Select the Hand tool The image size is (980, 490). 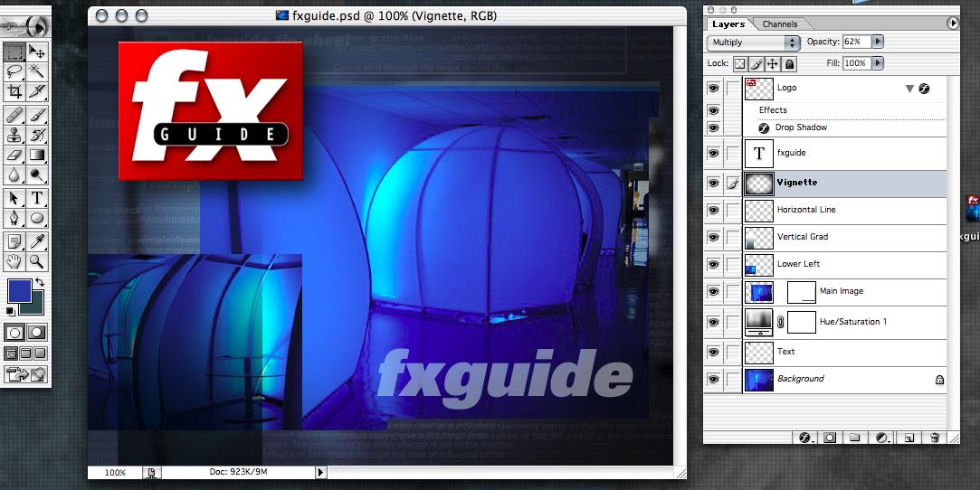pyautogui.click(x=14, y=261)
